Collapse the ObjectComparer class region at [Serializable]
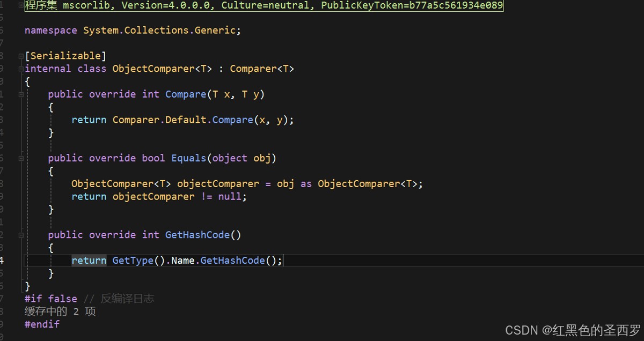The height and width of the screenshot is (341, 644). [21, 56]
